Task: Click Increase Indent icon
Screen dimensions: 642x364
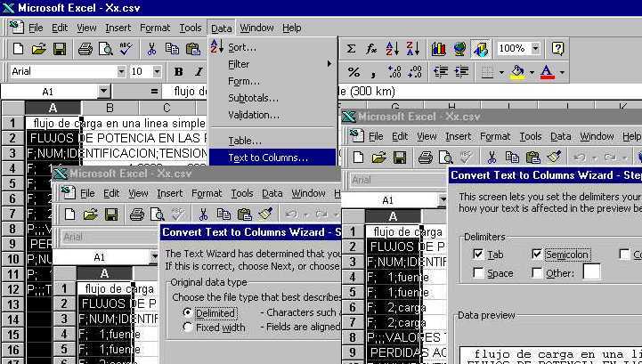Action: click(x=461, y=72)
